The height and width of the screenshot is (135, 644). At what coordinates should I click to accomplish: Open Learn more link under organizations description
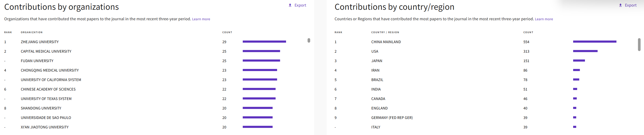(x=201, y=19)
